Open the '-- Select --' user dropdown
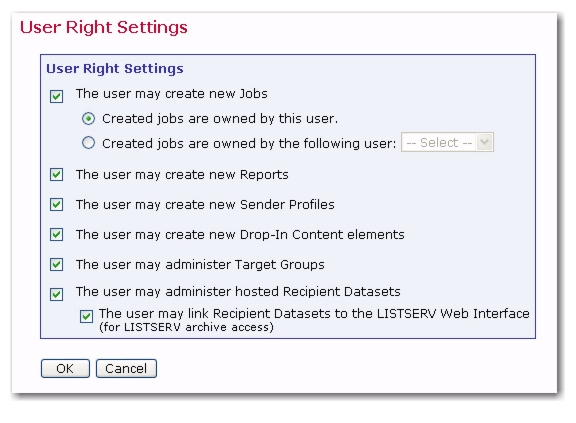This screenshot has height=423, width=576. click(x=447, y=142)
